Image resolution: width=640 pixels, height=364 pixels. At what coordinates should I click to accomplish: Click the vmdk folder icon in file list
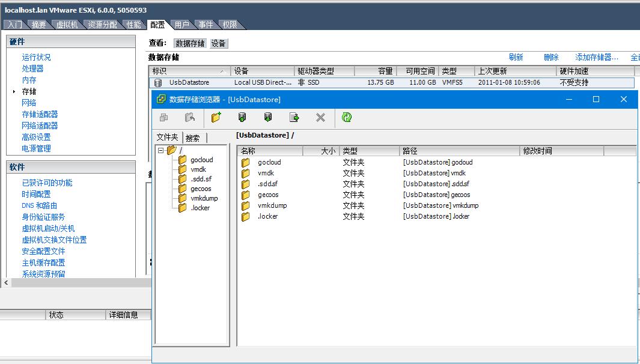coord(245,173)
